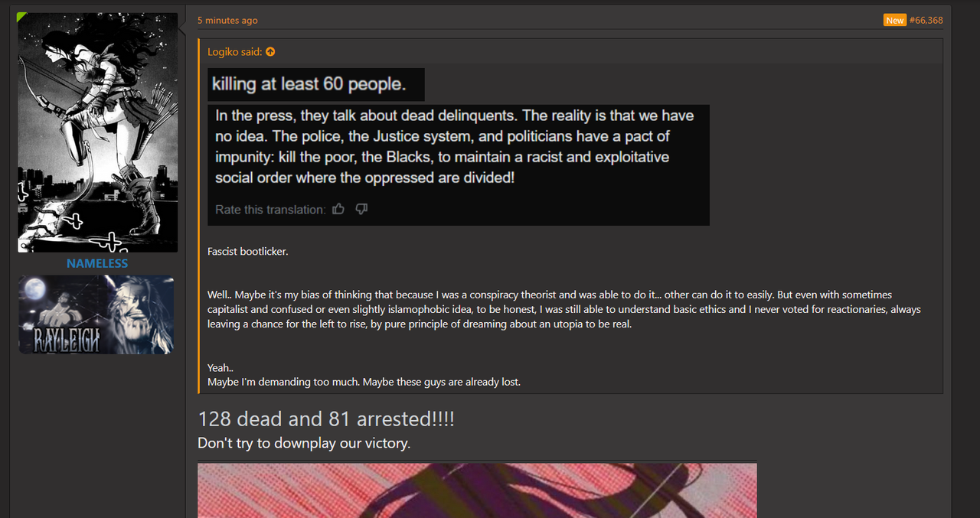The width and height of the screenshot is (980, 518).
Task: Click the pink anime image attachment
Action: (x=477, y=490)
